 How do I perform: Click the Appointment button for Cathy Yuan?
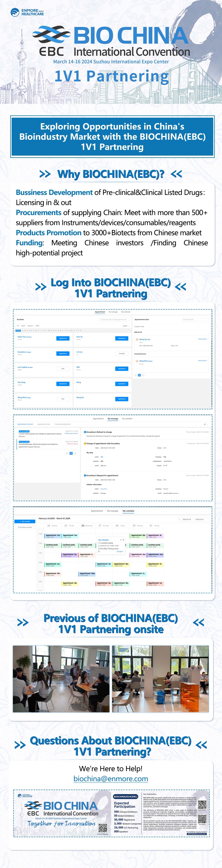63,338
